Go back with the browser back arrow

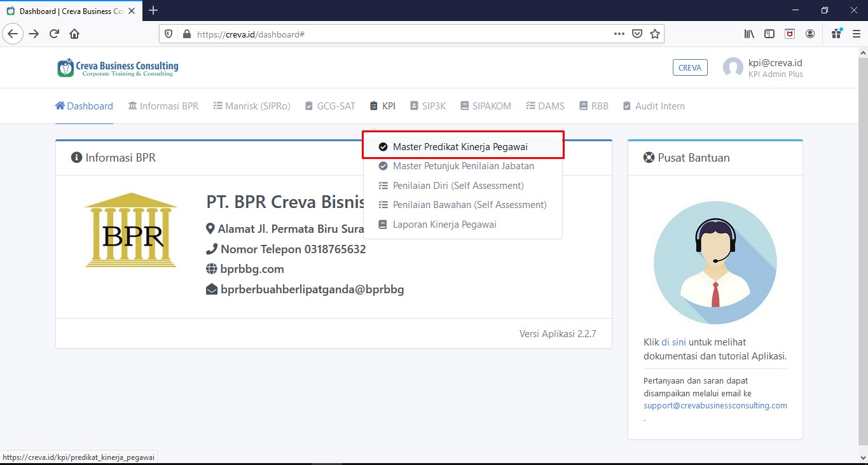click(13, 34)
